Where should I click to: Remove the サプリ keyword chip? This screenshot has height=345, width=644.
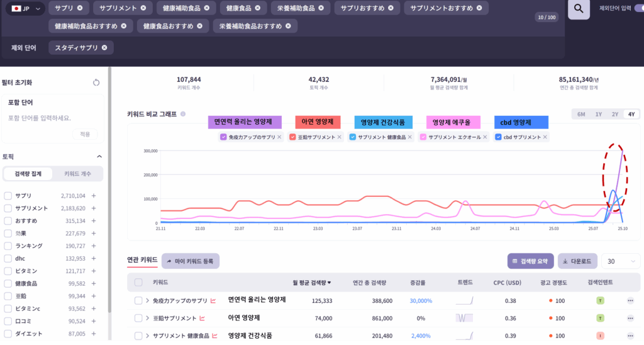point(80,8)
